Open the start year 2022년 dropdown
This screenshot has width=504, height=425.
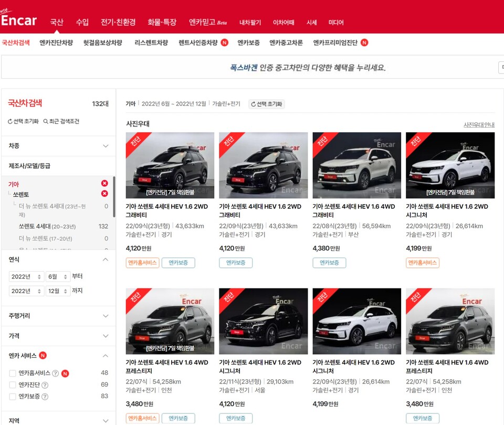26,277
